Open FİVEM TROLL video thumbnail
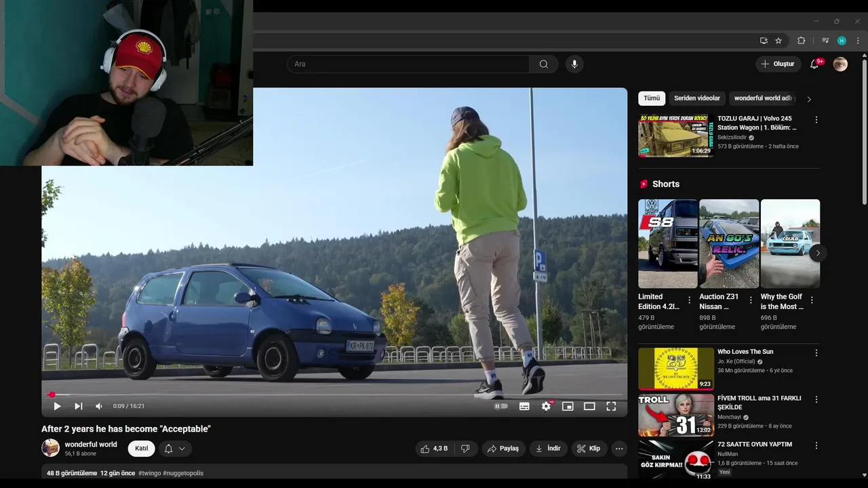The image size is (868, 488). (676, 415)
